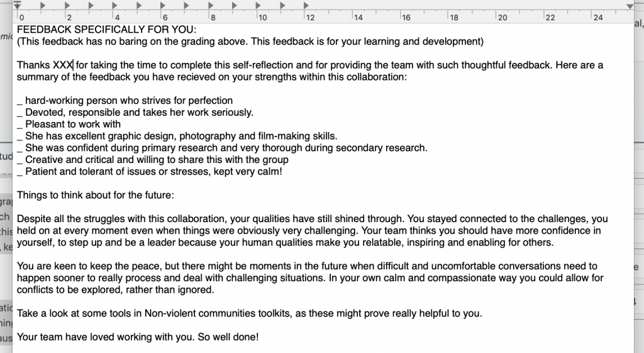
Task: Select the right margin marker on the ruler
Action: pyautogui.click(x=630, y=6)
